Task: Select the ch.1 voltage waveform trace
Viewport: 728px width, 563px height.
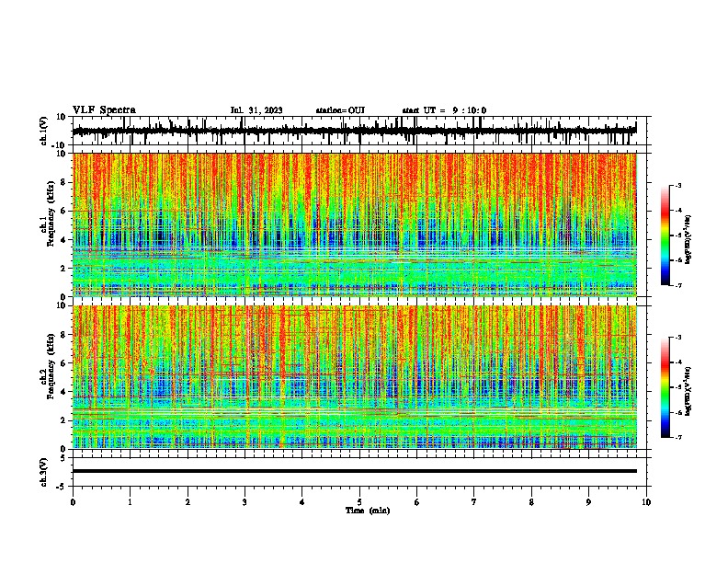Action: (354, 131)
